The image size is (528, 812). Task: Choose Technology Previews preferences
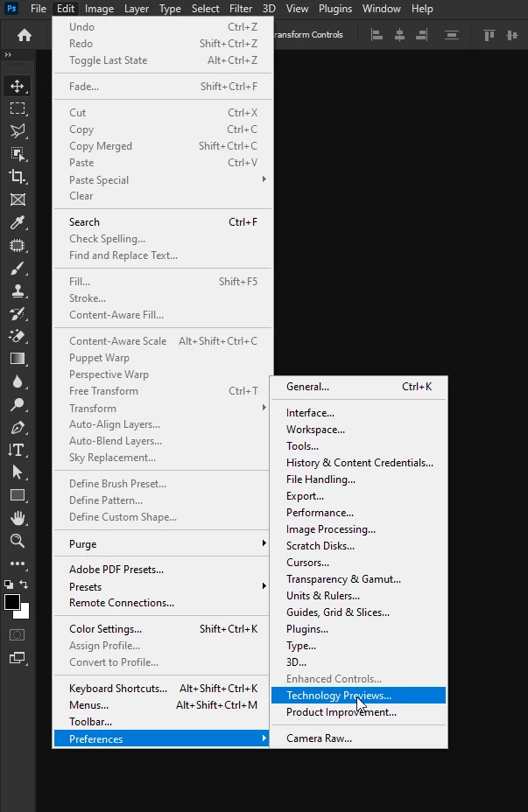(x=358, y=696)
